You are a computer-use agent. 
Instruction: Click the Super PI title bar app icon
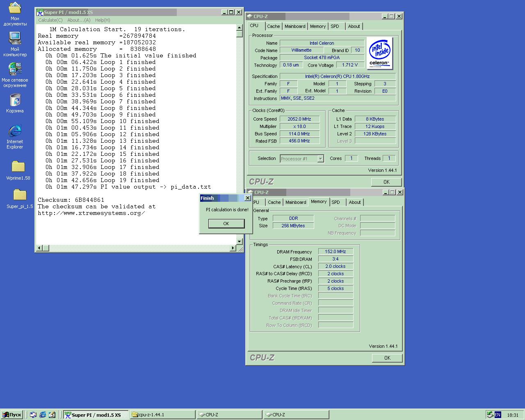[x=40, y=12]
